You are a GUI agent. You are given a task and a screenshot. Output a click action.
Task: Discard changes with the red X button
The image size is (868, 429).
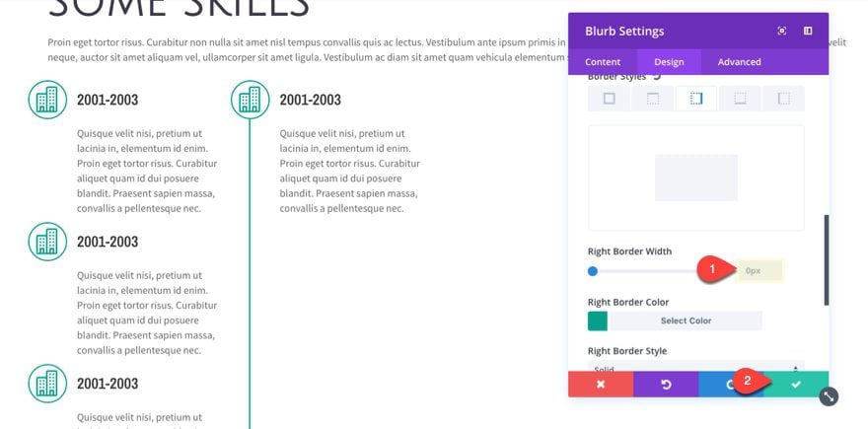pyautogui.click(x=601, y=385)
